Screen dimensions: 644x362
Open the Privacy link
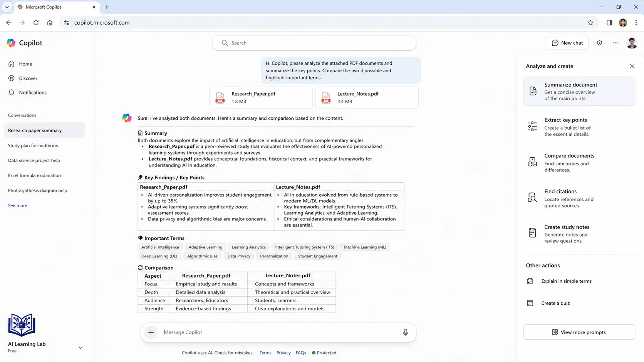point(283,353)
